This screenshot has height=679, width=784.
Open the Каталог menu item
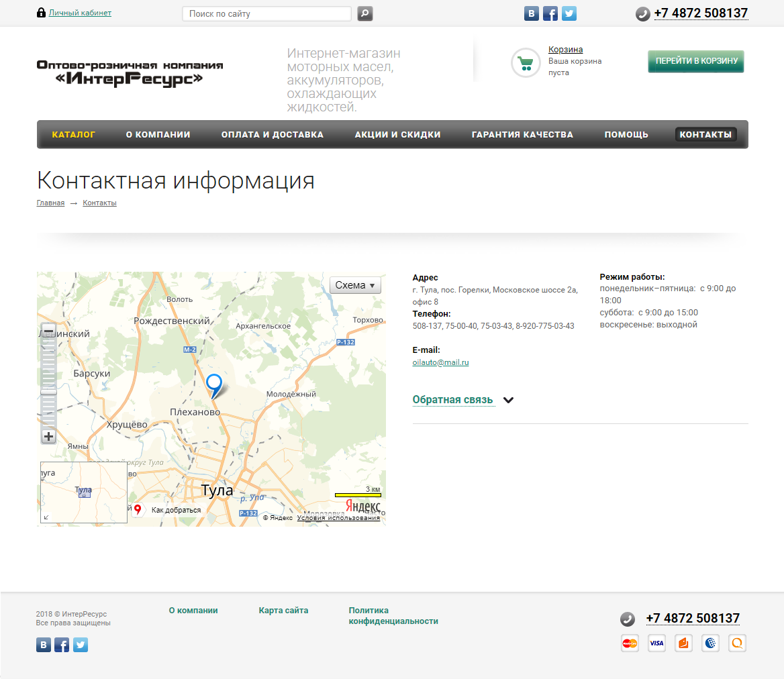coord(74,134)
